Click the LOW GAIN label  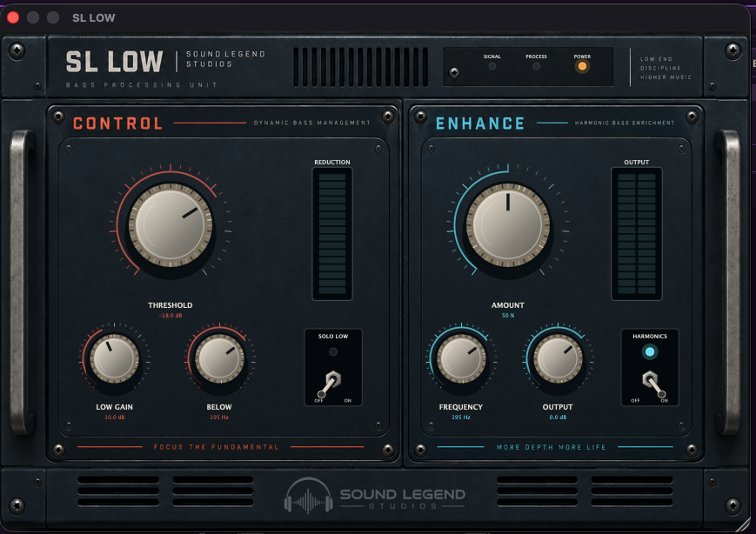click(x=114, y=407)
